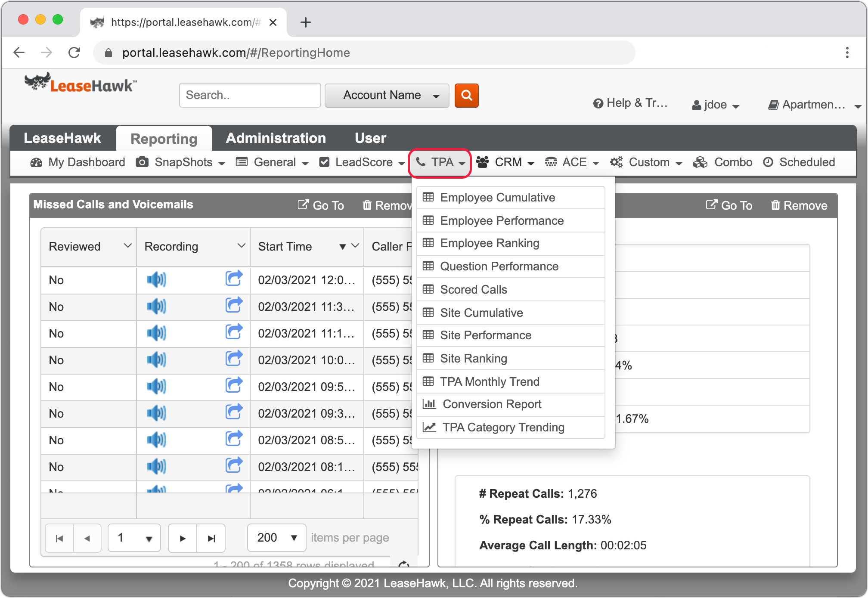Go to first page of results
Image resolution: width=868 pixels, height=598 pixels.
pyautogui.click(x=59, y=538)
